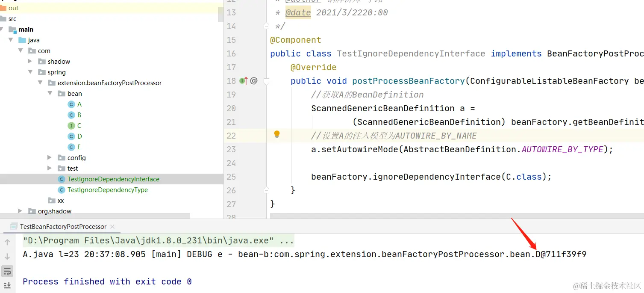
Task: Click run configuration icon on TestBeanFactoryPostProcessor tab
Action: (14, 227)
